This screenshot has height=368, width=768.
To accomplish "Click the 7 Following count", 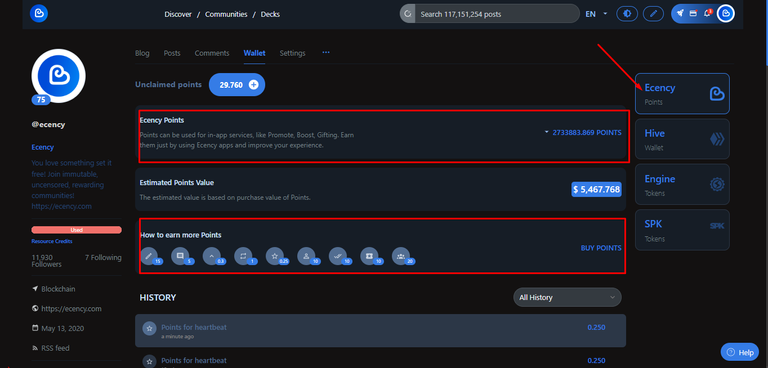I will (x=103, y=257).
